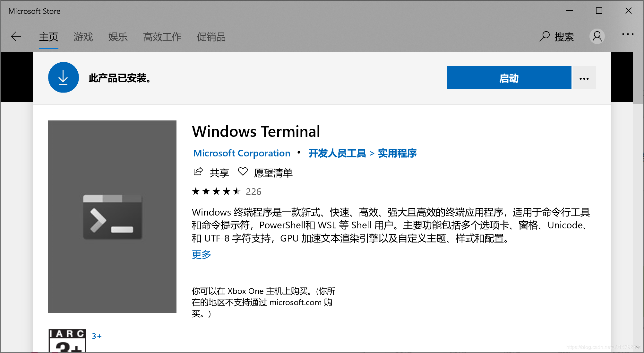Click the 愿望清单 label
Image resolution: width=644 pixels, height=353 pixels.
point(273,173)
